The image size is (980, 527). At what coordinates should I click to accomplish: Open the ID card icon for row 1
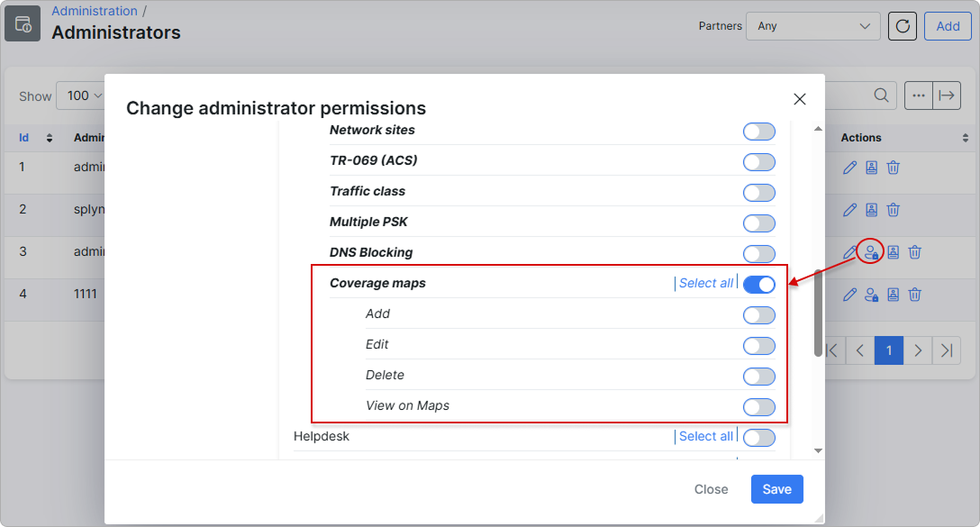click(871, 168)
